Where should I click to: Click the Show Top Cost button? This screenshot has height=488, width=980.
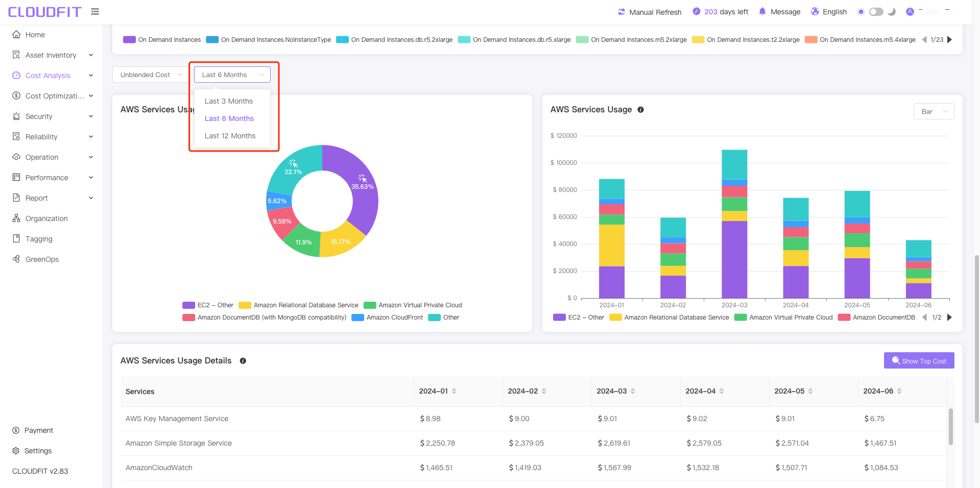coord(919,360)
